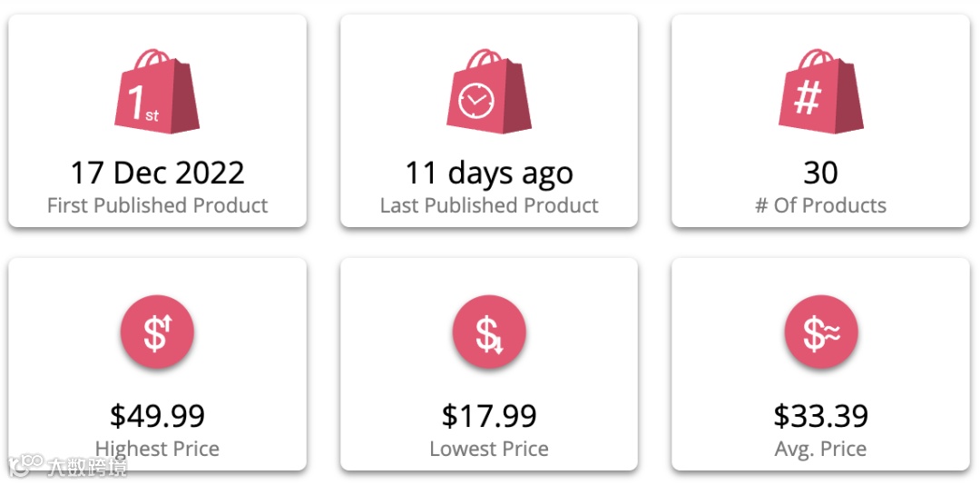Select the 11 days ago text

(x=489, y=173)
